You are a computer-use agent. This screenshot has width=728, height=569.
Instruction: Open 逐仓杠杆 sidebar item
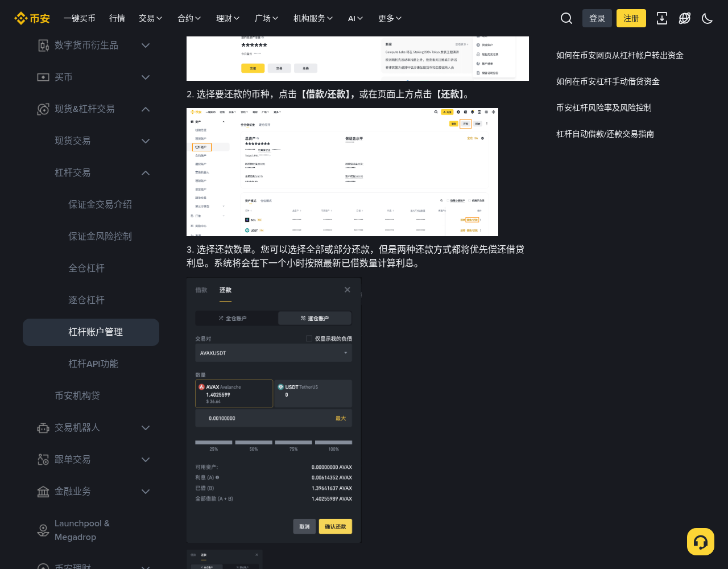click(x=86, y=300)
